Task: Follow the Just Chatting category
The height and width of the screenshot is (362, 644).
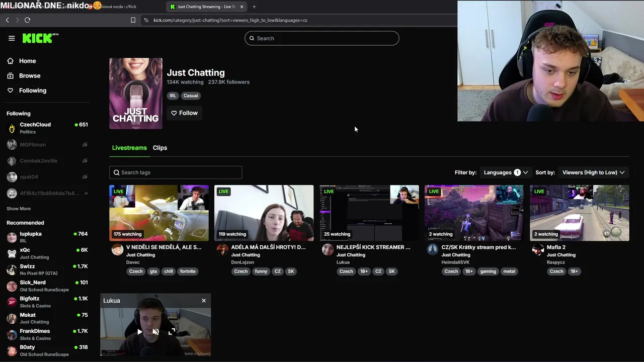Action: 184,113
